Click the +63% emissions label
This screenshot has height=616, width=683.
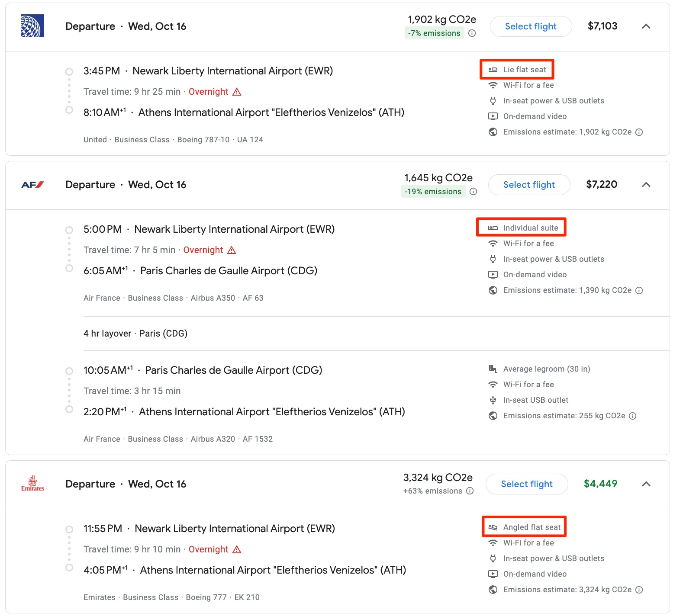[432, 491]
